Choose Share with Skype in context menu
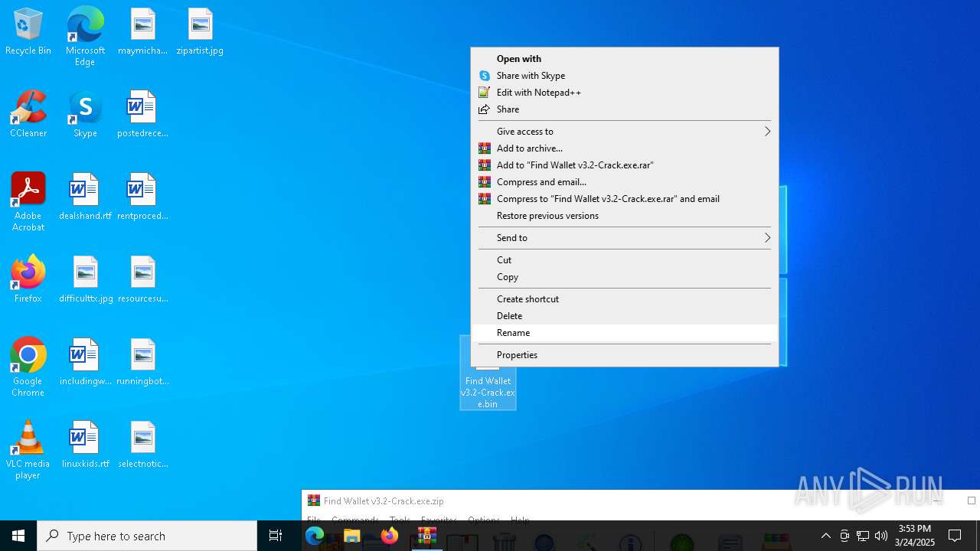Screen dimensions: 980x551 point(624,76)
